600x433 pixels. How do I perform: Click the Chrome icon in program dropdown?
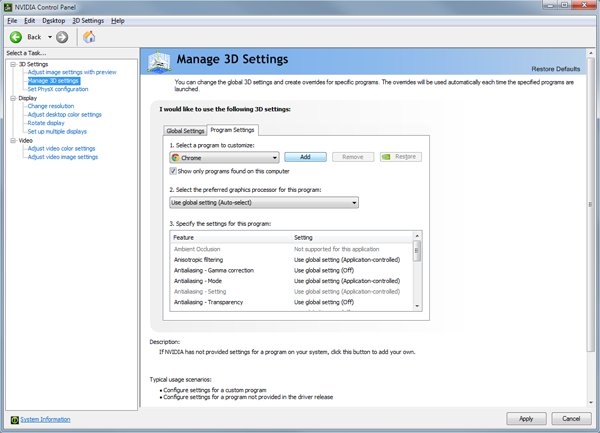[176, 158]
